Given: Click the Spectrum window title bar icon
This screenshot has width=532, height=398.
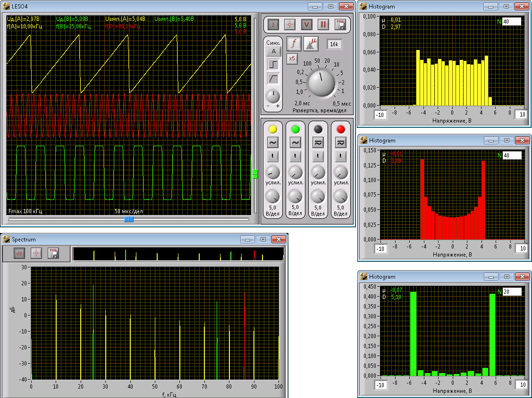Looking at the screenshot, I should 6,240.
